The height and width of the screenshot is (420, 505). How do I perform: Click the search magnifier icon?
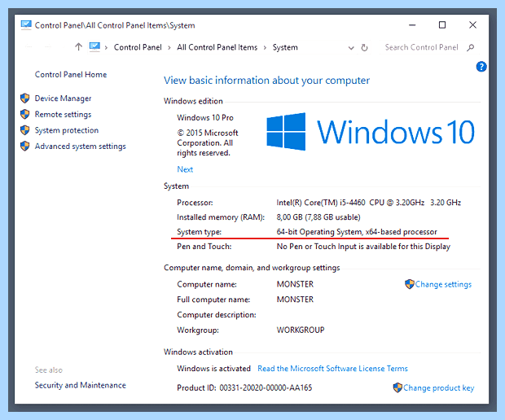point(471,48)
